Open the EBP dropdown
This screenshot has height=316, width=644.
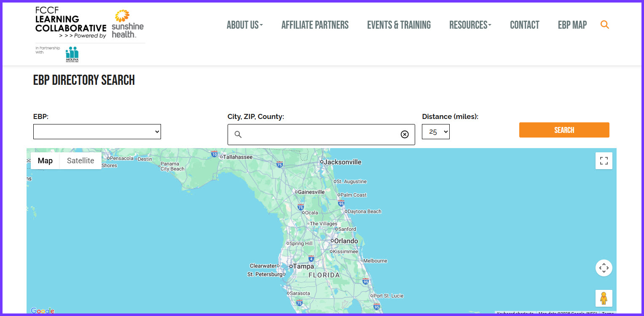97,132
